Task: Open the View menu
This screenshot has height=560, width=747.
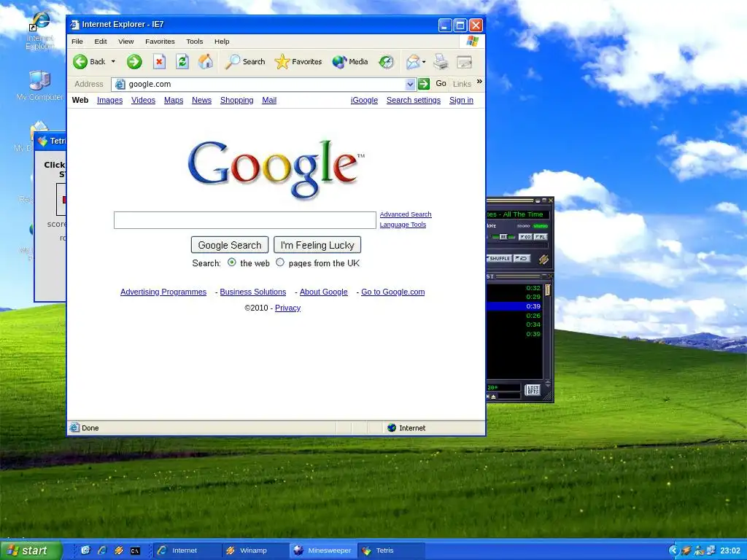Action: (x=125, y=42)
